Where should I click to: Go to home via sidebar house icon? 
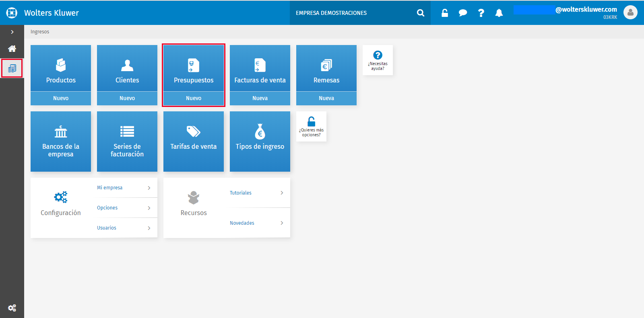tap(12, 49)
